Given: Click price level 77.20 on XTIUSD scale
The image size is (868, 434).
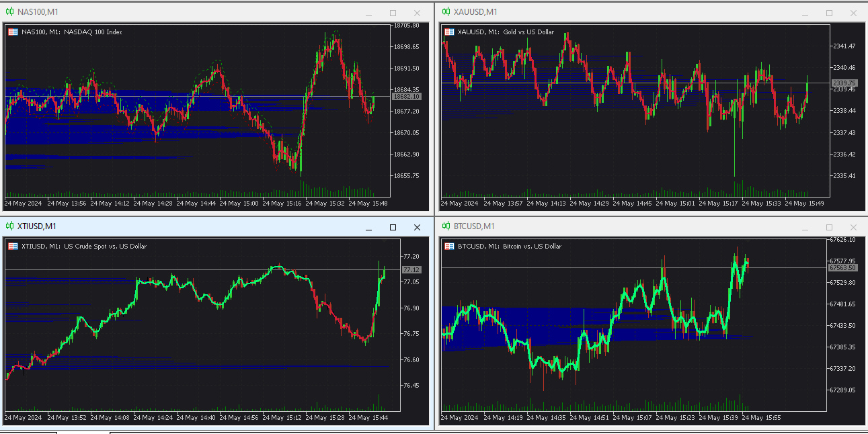Looking at the screenshot, I should (x=411, y=257).
